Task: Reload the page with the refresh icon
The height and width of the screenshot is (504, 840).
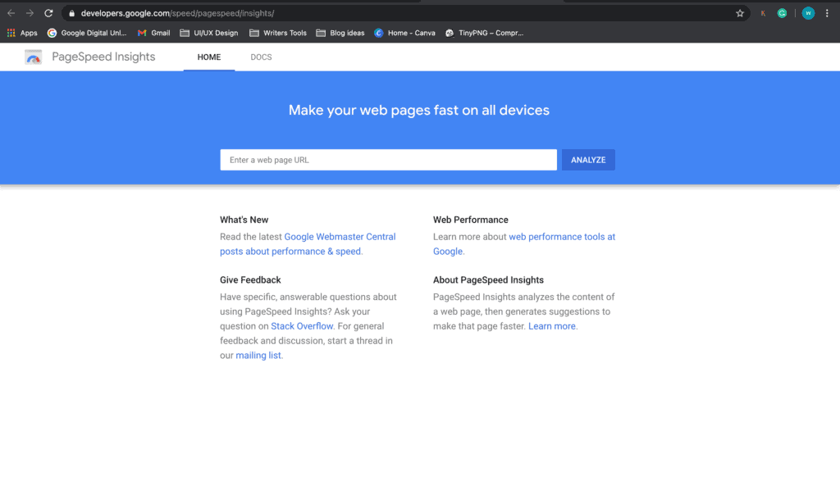Action: pyautogui.click(x=48, y=13)
